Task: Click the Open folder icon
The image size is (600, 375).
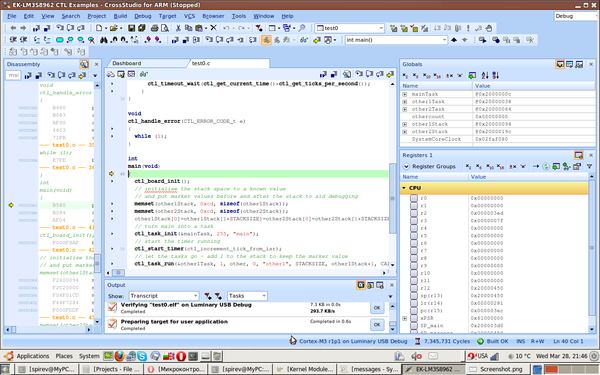Action: pos(113,28)
